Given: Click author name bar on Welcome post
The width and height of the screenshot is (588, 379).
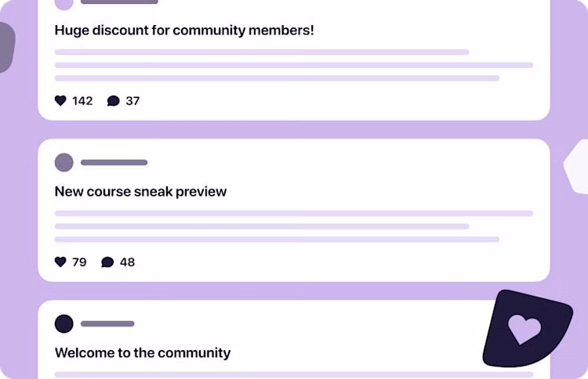Looking at the screenshot, I should coord(107,323).
